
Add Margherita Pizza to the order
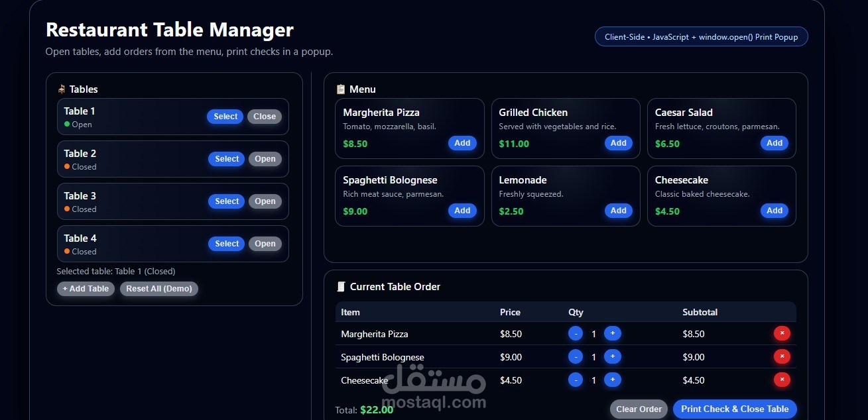[x=462, y=143]
